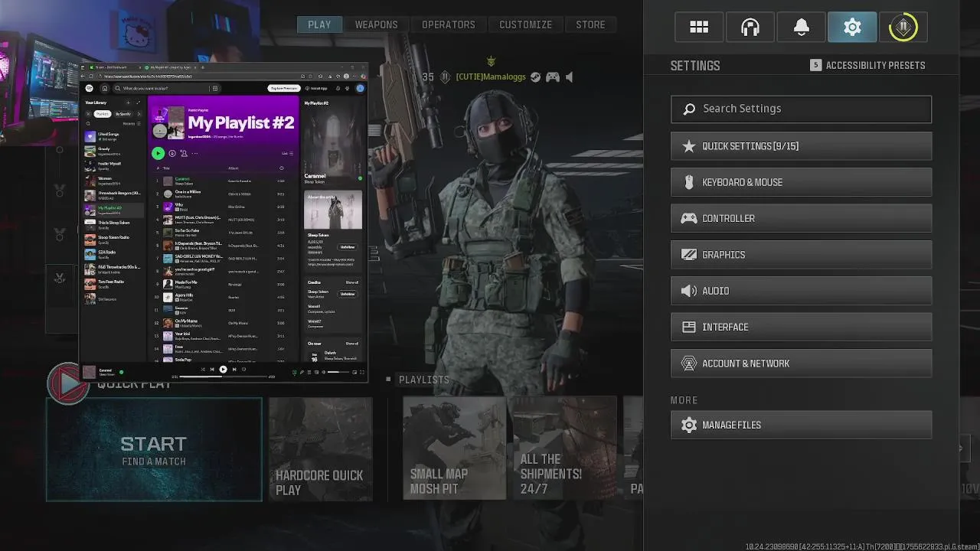The height and width of the screenshot is (551, 980).
Task: Click the muted speaker icon beside player name
Action: 569,77
